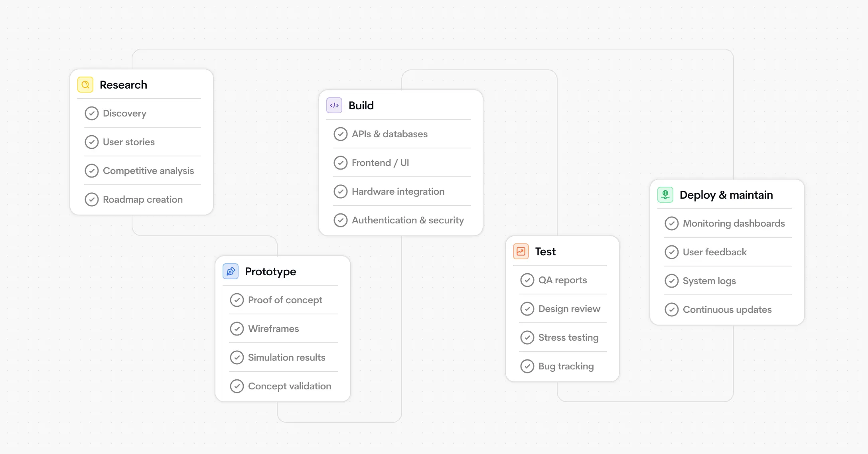Toggle the Discovery check circle
This screenshot has height=454, width=868.
[x=92, y=113]
